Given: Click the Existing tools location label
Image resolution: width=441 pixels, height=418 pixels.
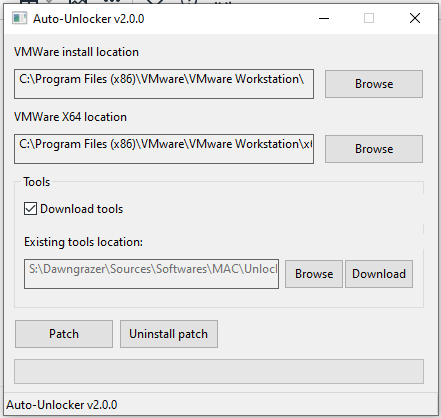Looking at the screenshot, I should [83, 242].
